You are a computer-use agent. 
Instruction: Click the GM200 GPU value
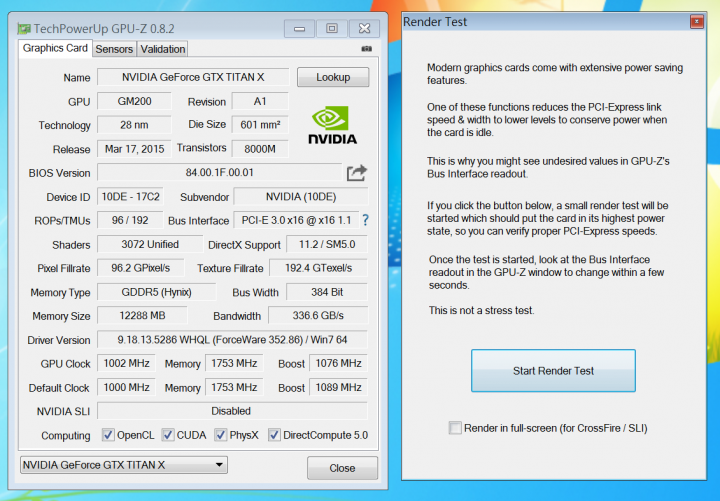(x=135, y=101)
